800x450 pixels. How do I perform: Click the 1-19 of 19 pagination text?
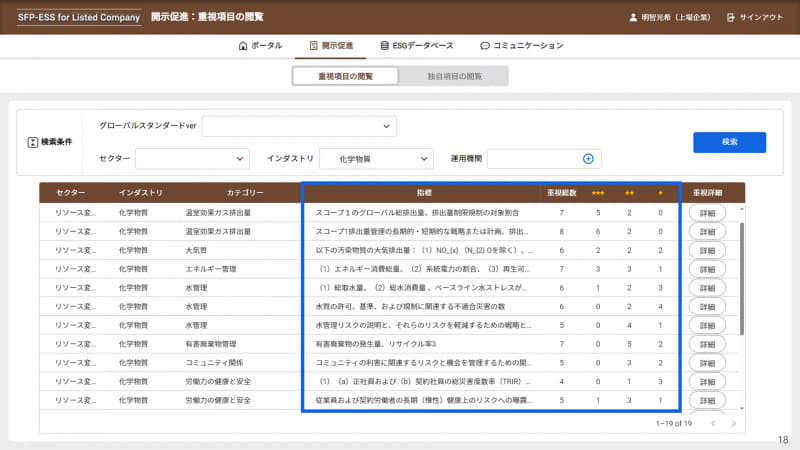(673, 423)
